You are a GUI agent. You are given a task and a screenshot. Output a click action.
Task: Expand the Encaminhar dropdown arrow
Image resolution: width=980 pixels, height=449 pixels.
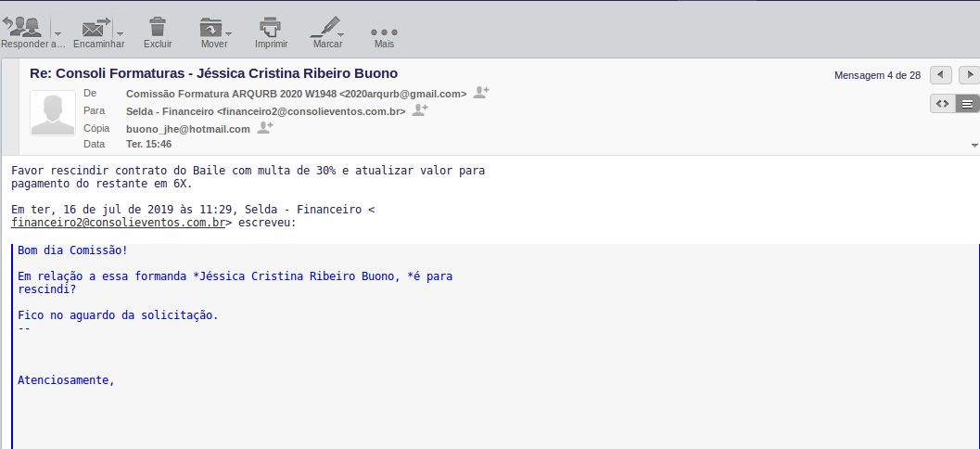(120, 33)
